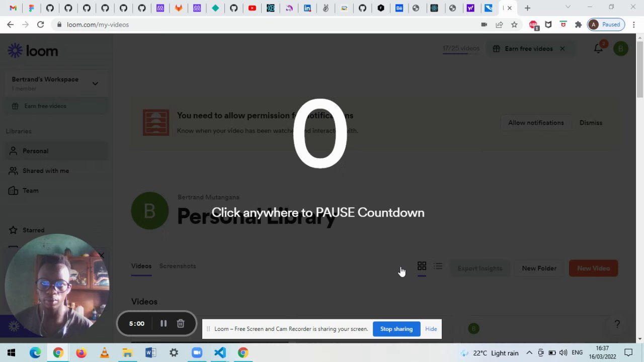Click New Video button
The height and width of the screenshot is (362, 644).
(593, 268)
